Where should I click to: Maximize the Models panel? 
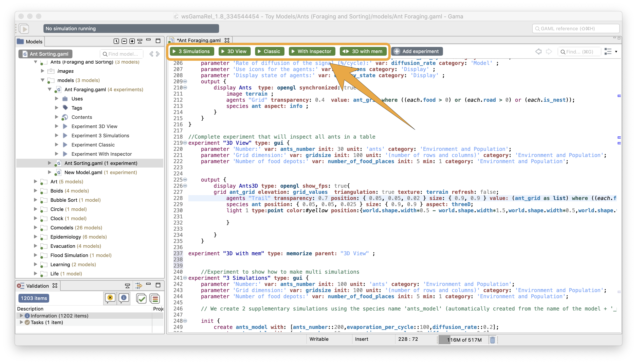(158, 41)
